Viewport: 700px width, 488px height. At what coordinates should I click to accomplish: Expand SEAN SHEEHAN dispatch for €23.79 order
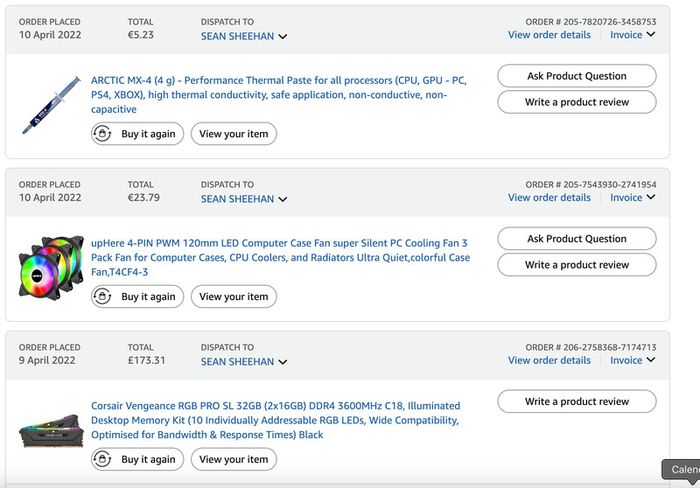point(244,199)
